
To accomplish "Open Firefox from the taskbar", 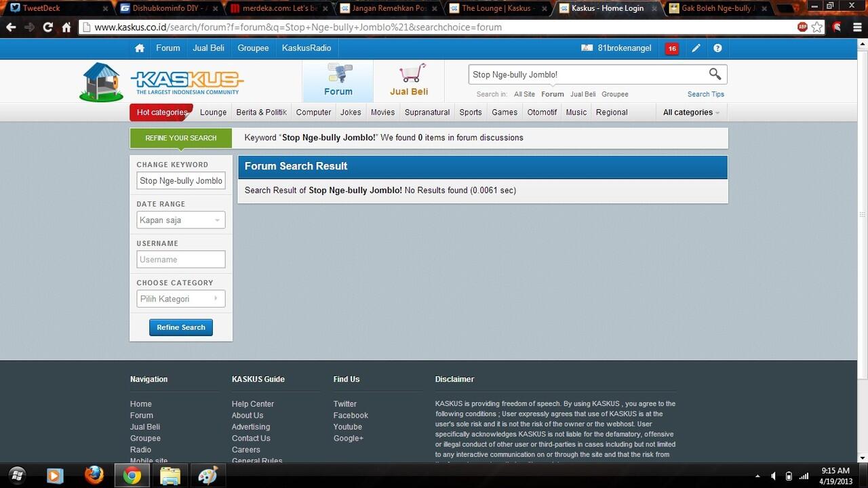I will click(94, 475).
